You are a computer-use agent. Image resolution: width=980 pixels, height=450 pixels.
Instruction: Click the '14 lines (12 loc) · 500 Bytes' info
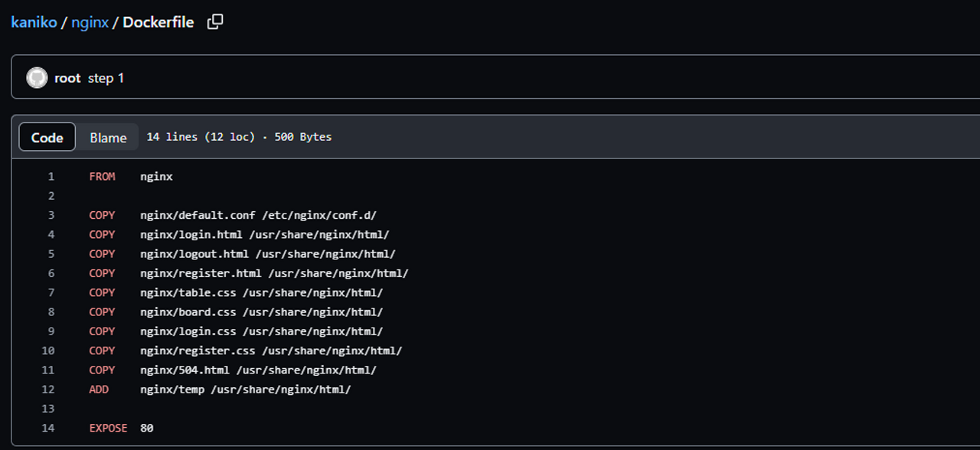(239, 137)
